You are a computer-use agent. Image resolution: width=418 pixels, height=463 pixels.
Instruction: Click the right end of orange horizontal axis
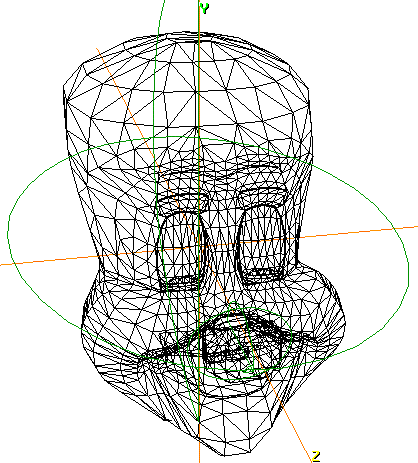tap(412, 227)
